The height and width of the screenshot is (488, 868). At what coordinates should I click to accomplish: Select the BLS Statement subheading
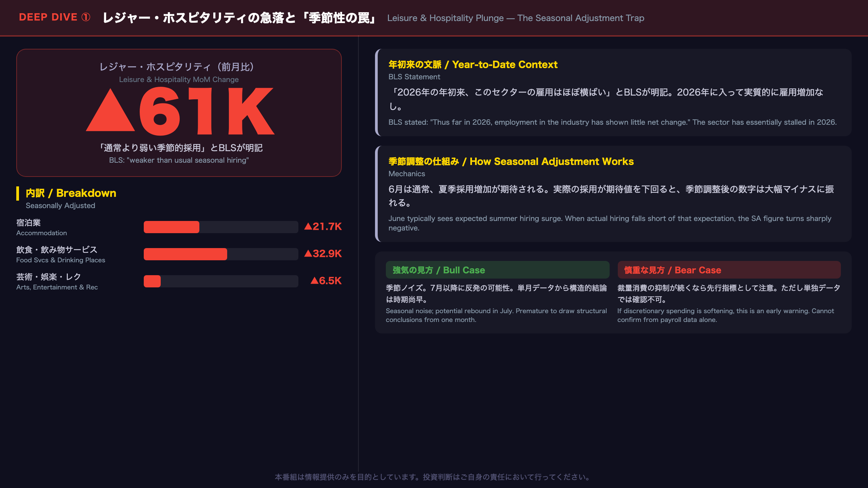click(x=414, y=77)
